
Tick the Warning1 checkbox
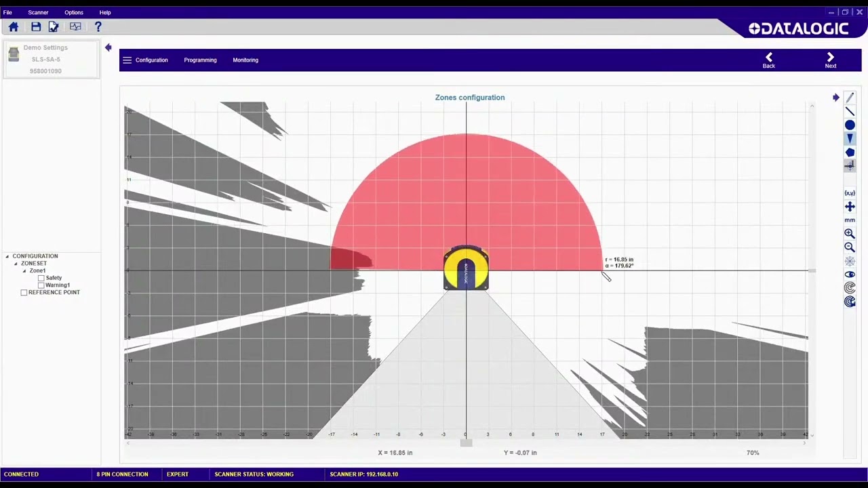pyautogui.click(x=41, y=285)
